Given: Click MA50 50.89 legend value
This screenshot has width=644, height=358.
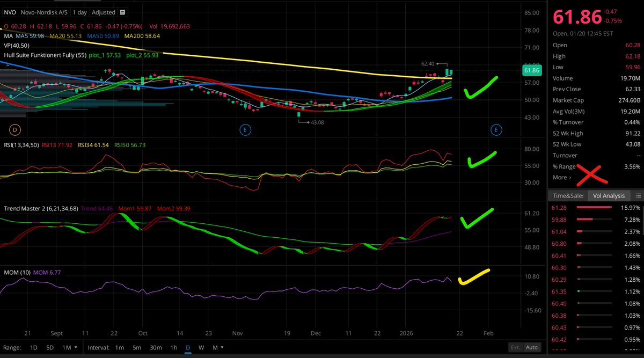Looking at the screenshot, I should click(102, 36).
